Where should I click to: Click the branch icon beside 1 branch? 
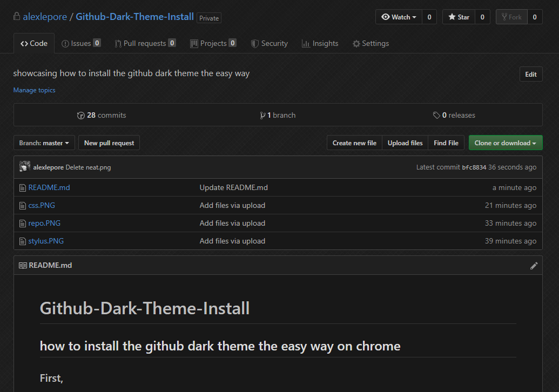262,116
